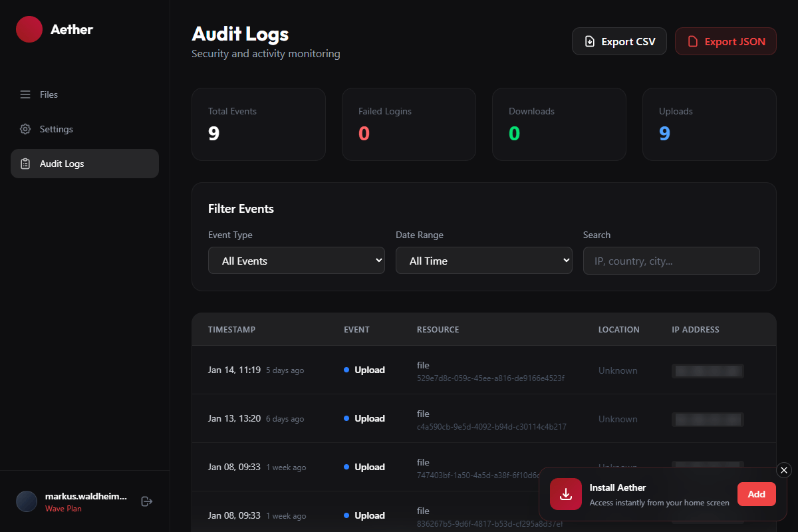Click the Total Events stat card
Viewport: 798px width, 532px height.
click(258, 124)
